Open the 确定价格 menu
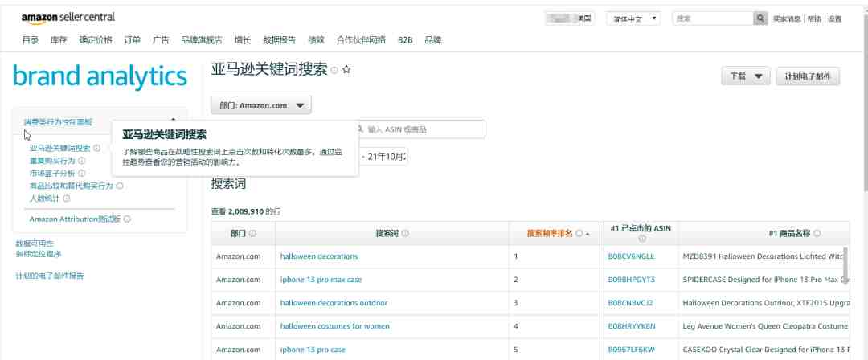The image size is (868, 360). pos(95,40)
